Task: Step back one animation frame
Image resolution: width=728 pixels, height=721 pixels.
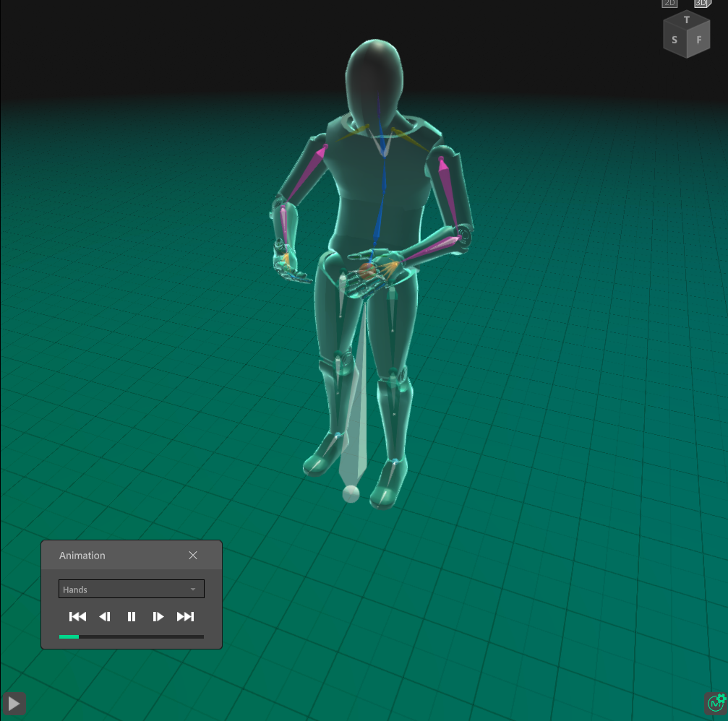Action: (x=105, y=616)
